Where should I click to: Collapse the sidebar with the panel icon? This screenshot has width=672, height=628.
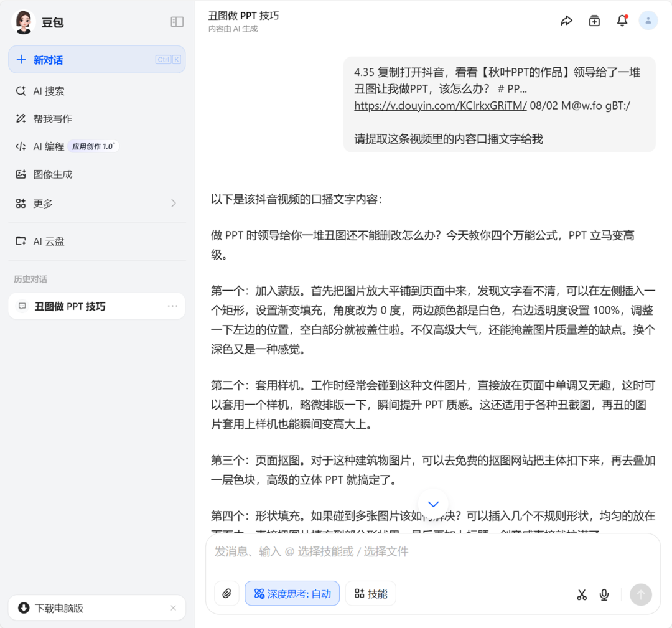click(177, 22)
